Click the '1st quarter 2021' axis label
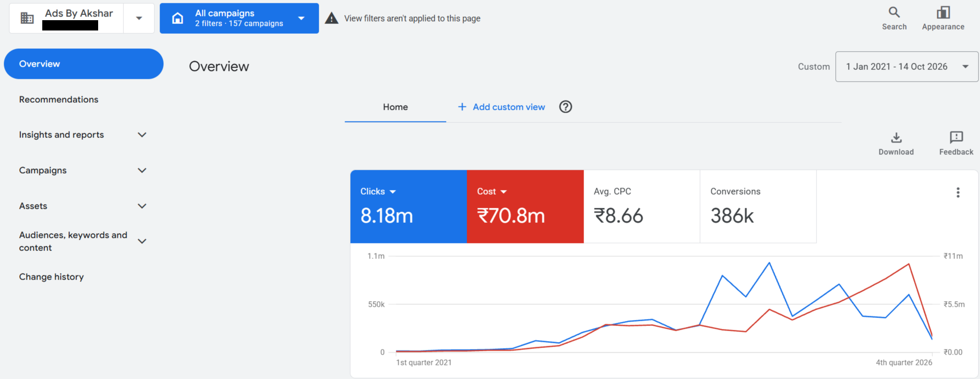 (424, 363)
